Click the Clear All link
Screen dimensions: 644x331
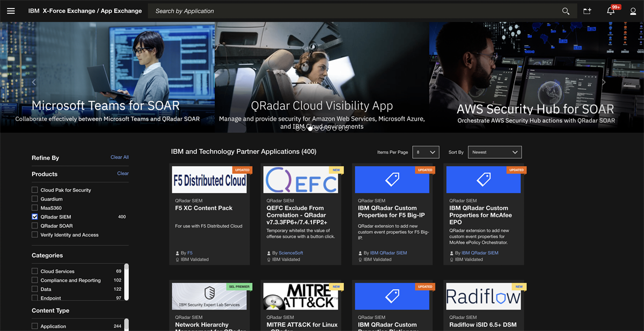tap(119, 157)
